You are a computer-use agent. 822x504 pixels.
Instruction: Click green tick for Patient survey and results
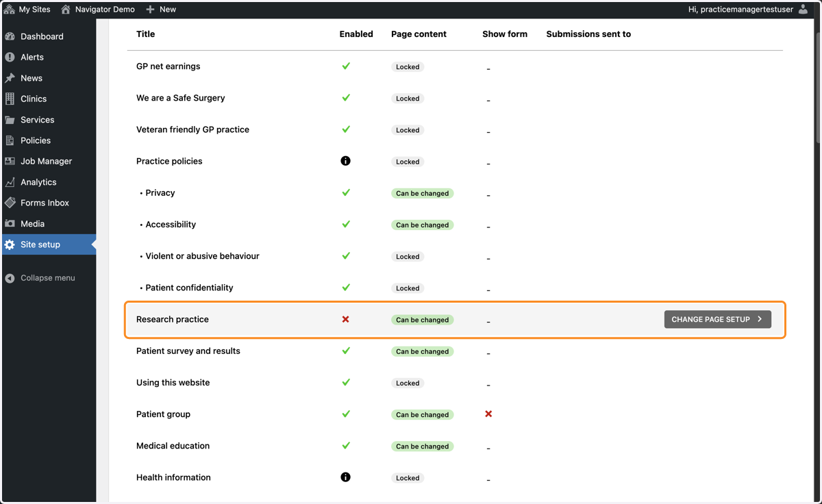point(346,351)
